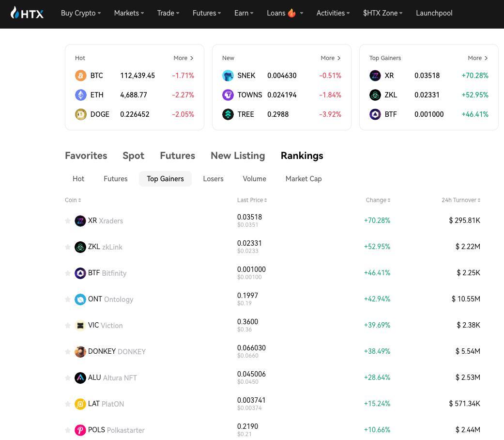Switch to the Spot tab
This screenshot has width=504, height=440.
134,156
